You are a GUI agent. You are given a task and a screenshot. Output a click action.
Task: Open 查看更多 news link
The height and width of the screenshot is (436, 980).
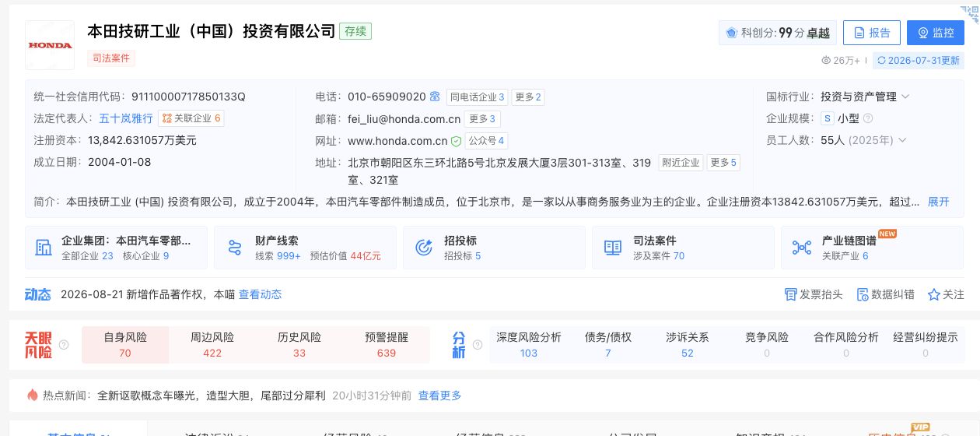(440, 396)
